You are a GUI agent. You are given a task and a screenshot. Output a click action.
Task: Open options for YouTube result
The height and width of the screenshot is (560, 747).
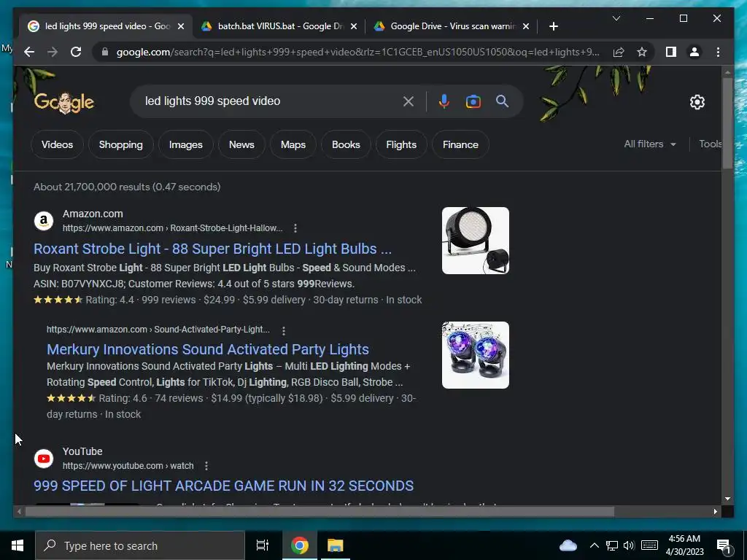pos(206,466)
